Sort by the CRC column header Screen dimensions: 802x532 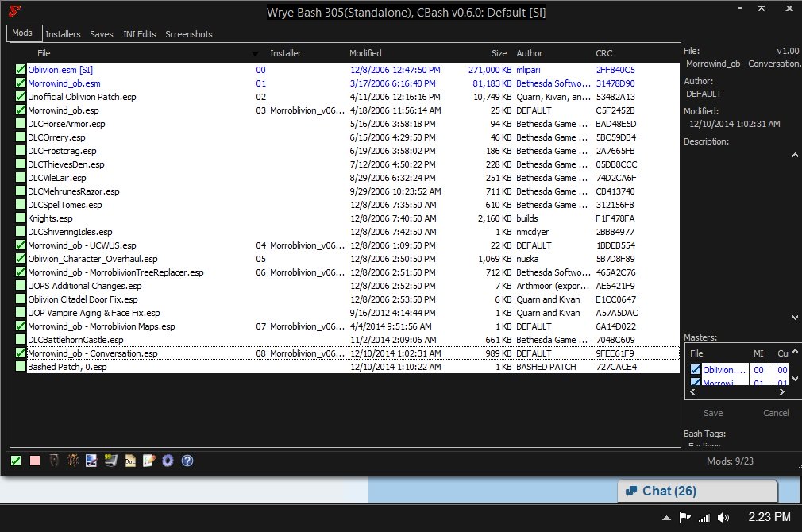(604, 53)
